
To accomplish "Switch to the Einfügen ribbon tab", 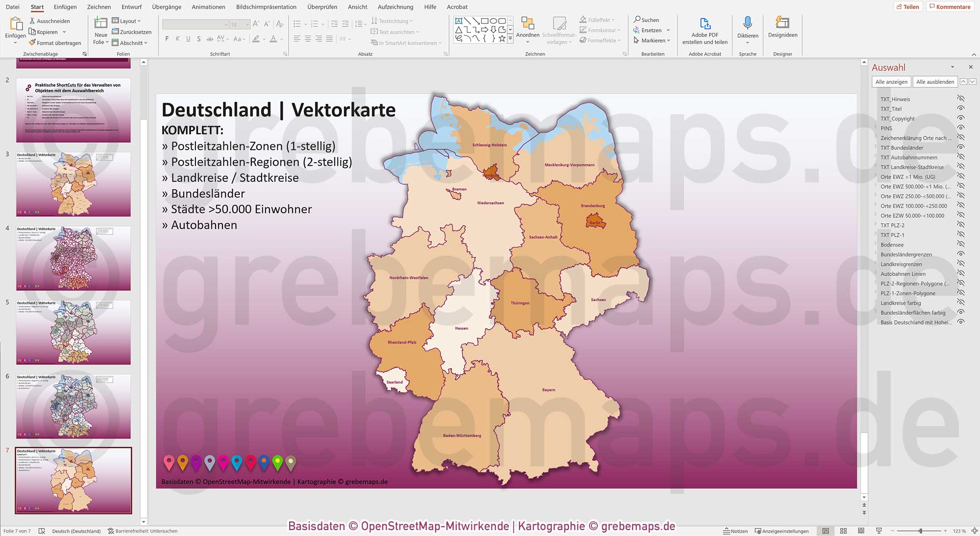I will click(x=65, y=7).
